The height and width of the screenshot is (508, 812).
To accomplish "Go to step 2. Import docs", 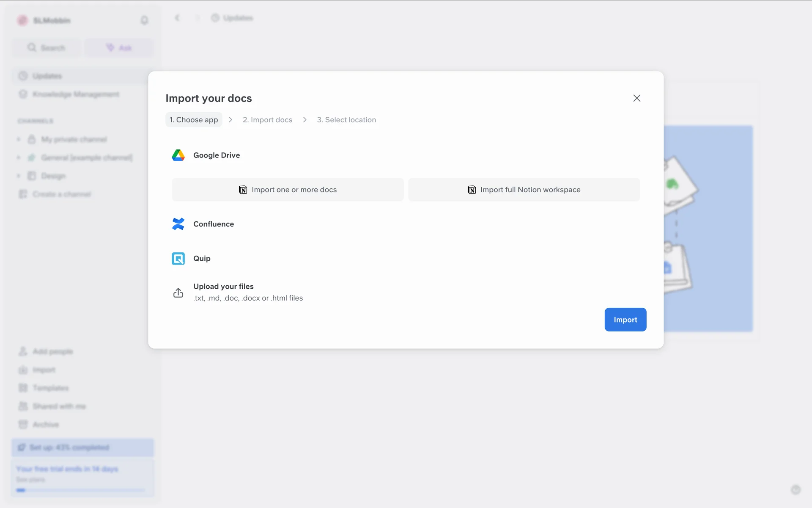I will 267,120.
